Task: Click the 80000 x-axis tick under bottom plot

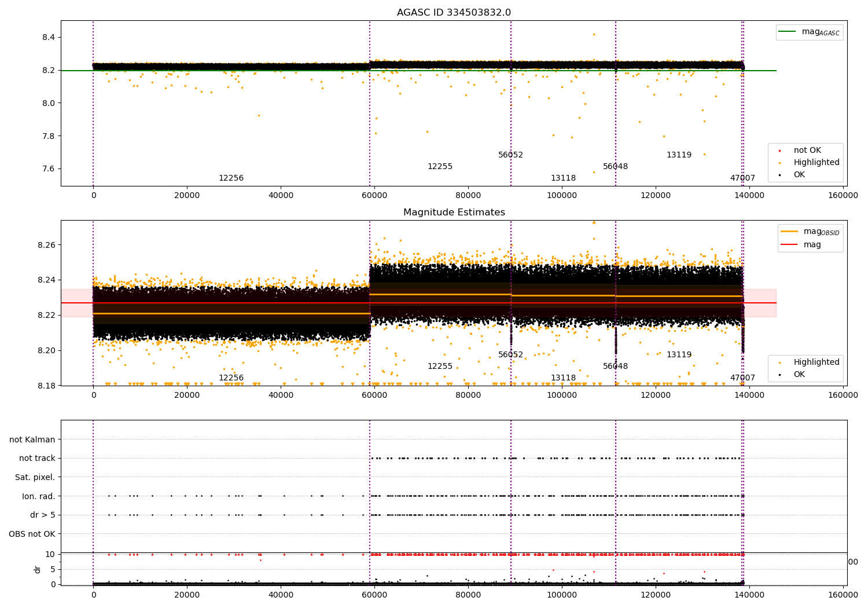Action: pos(468,595)
